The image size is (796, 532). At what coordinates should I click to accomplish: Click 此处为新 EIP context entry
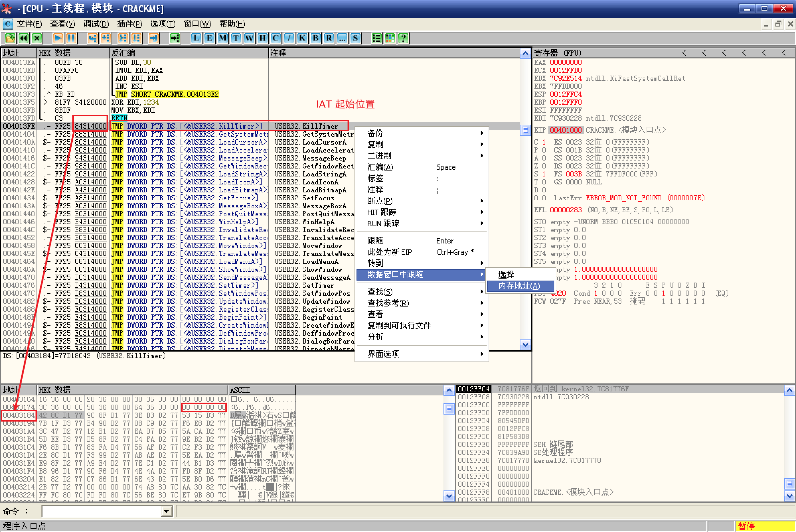(389, 252)
